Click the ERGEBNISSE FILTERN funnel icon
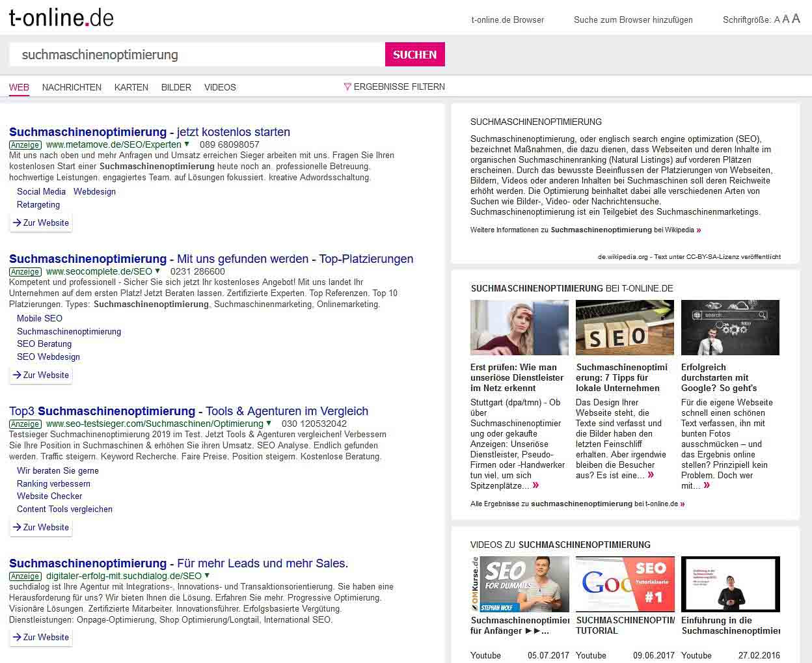 [x=347, y=87]
